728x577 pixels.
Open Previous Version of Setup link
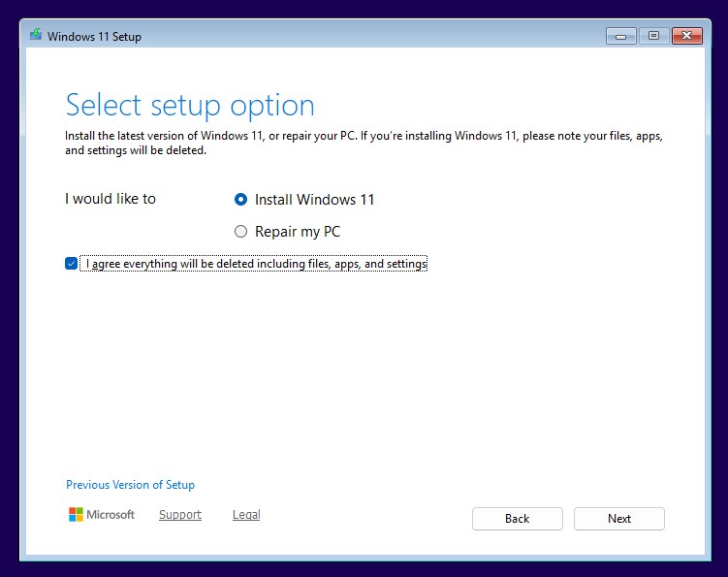[130, 485]
